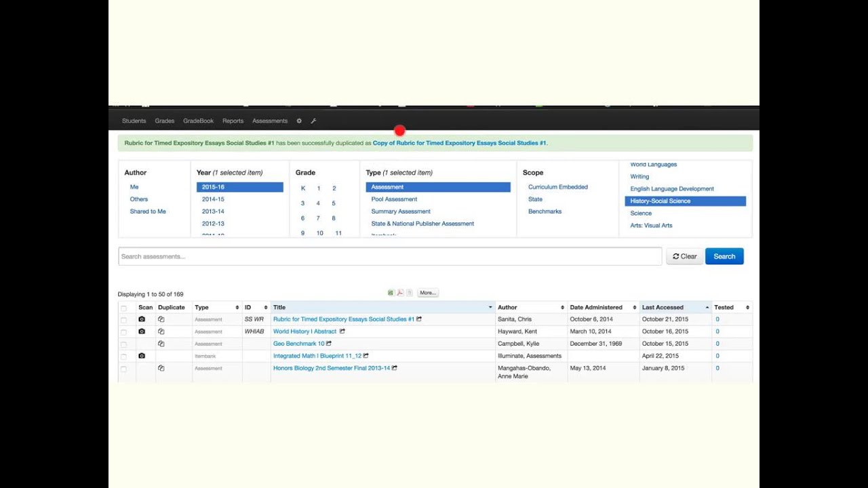Check the Geo Benchmark 10 row
Screen dimensions: 868x488
pyautogui.click(x=123, y=344)
